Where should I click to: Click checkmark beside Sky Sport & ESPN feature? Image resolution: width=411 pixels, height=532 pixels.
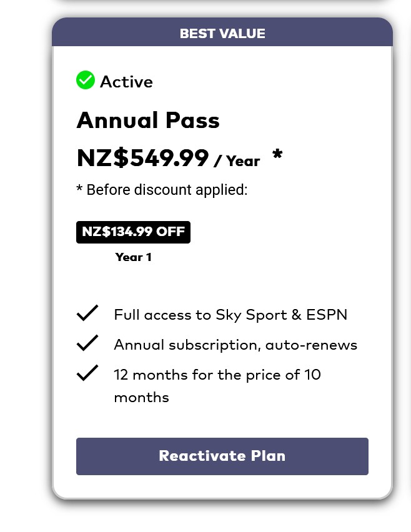click(x=87, y=313)
